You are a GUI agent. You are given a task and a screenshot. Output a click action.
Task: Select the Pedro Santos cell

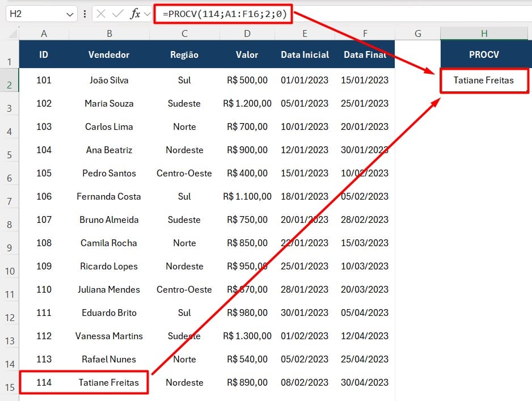point(109,174)
